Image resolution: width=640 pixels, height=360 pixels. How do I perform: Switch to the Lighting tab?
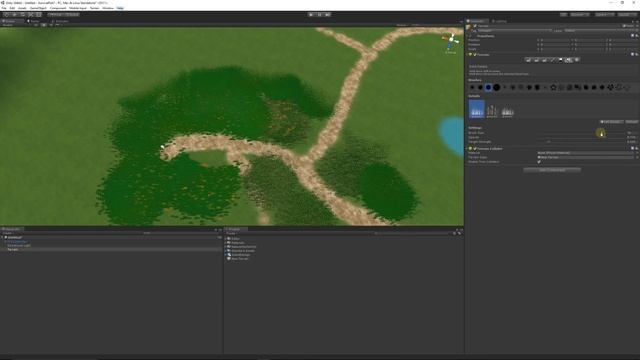pyautogui.click(x=500, y=21)
